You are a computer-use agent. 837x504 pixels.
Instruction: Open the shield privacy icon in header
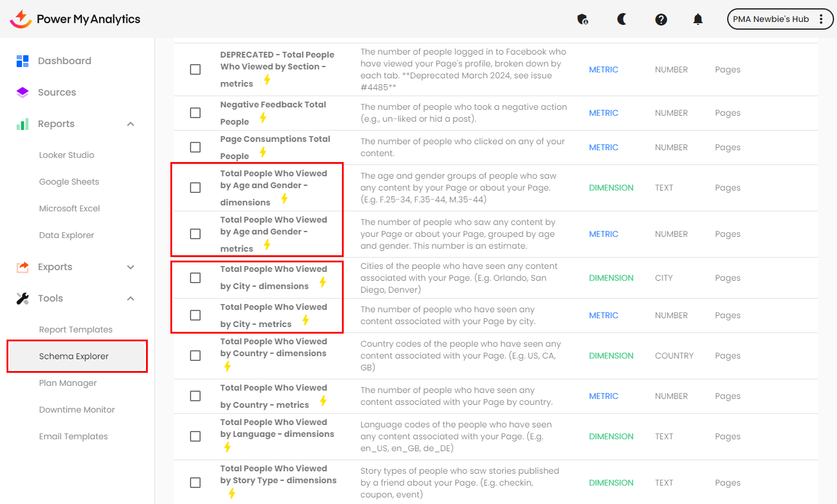click(x=582, y=19)
